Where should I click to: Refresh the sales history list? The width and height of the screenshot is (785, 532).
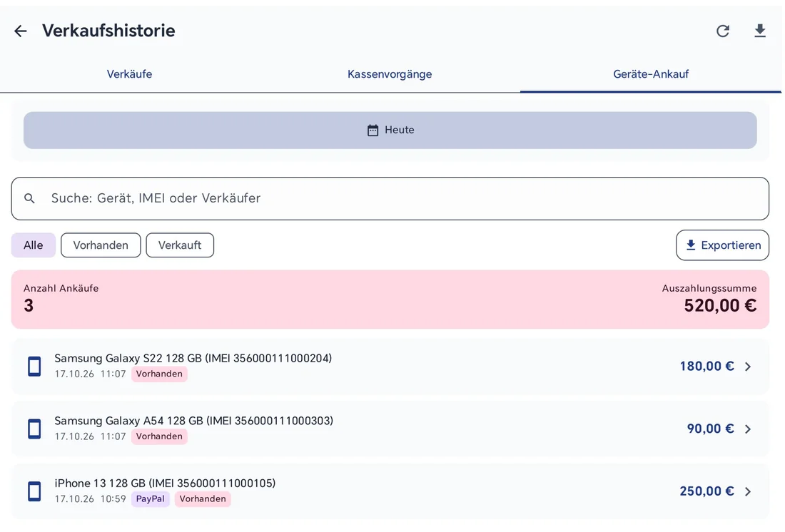point(723,31)
